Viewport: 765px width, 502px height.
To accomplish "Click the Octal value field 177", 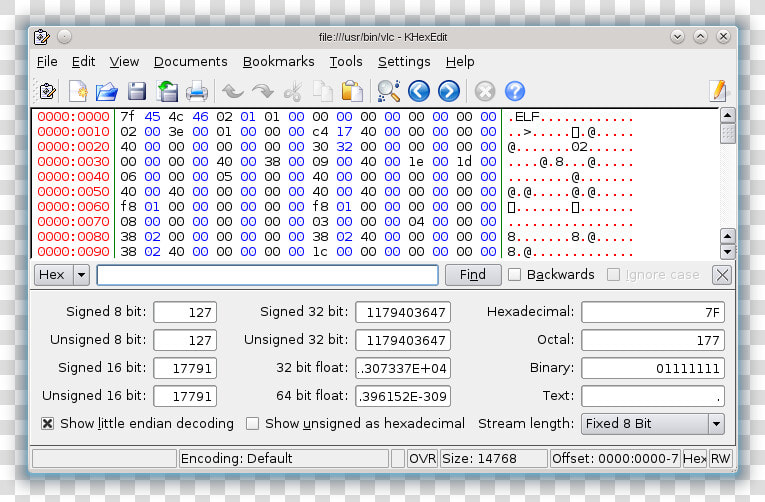I will click(x=653, y=340).
